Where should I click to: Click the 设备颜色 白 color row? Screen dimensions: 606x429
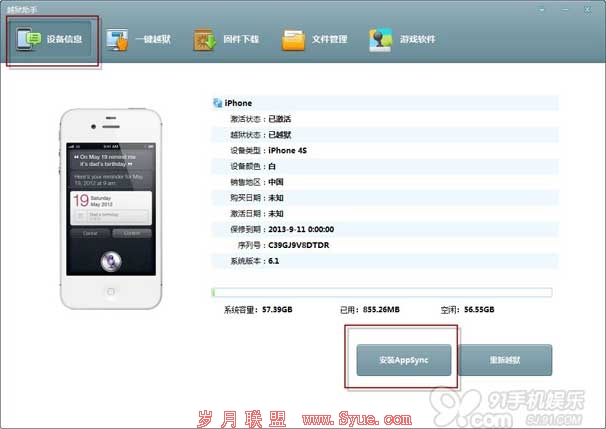[385, 166]
